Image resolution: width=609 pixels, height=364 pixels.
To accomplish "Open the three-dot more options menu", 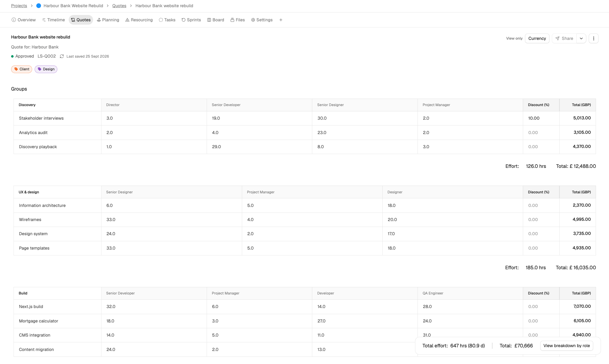I will [593, 39].
